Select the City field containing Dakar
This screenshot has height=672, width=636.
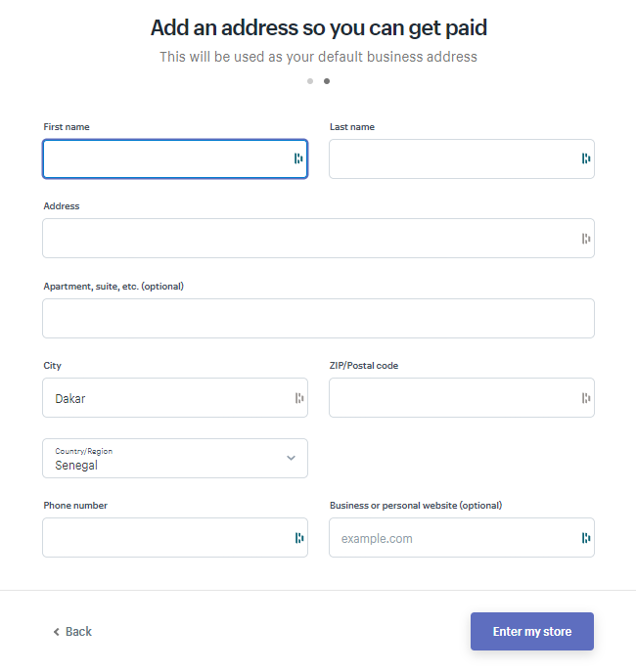pos(175,398)
